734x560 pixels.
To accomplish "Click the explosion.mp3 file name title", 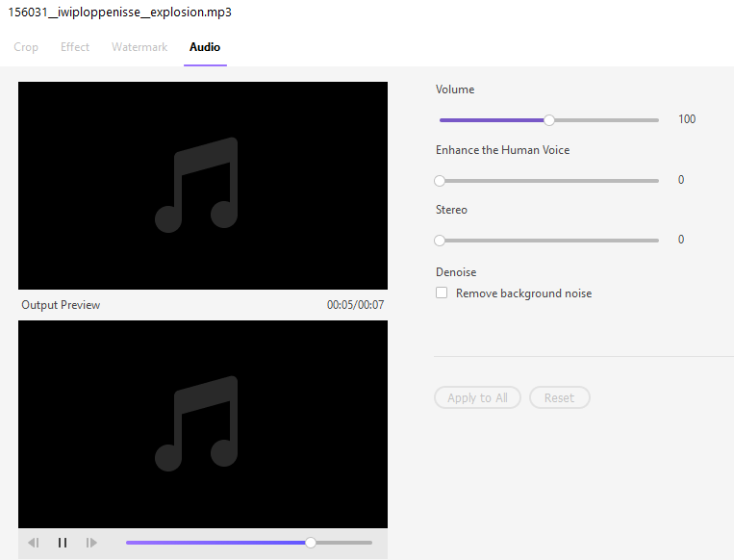I will coord(120,13).
